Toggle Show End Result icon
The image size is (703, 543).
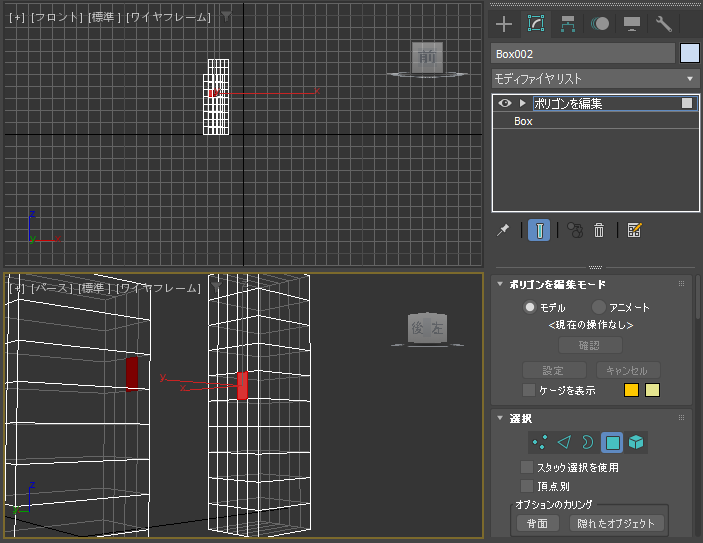(x=539, y=230)
